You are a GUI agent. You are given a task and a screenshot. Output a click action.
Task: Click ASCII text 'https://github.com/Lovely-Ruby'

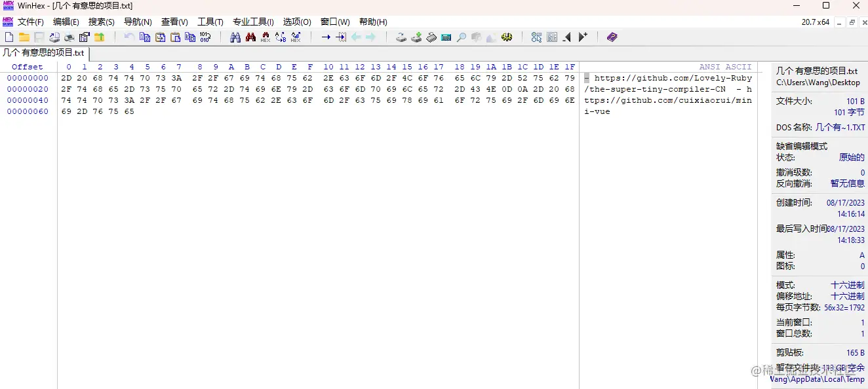pyautogui.click(x=673, y=78)
